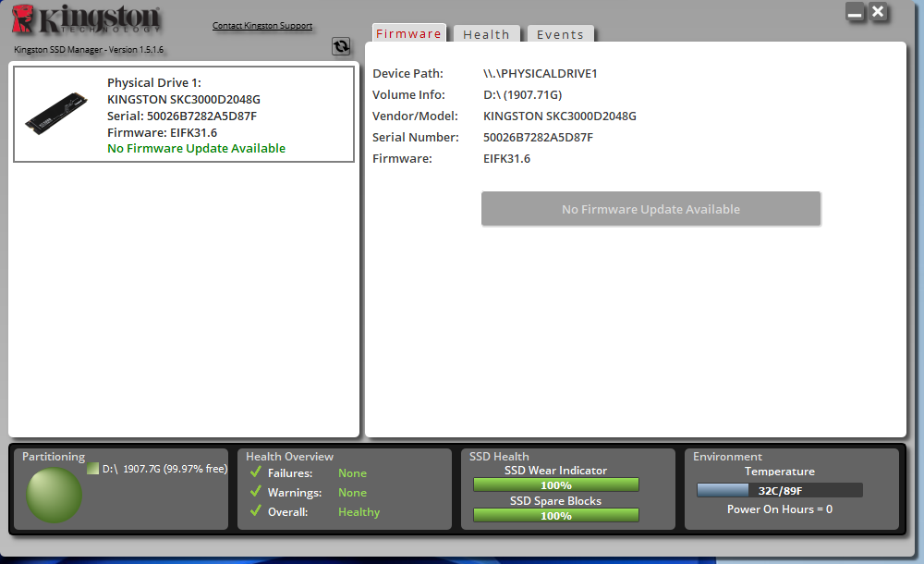Image resolution: width=924 pixels, height=564 pixels.
Task: Click the Kingston Technology logo
Action: (x=87, y=20)
